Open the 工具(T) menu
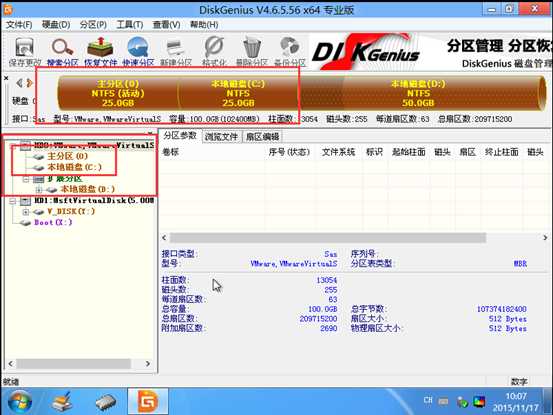 (x=130, y=25)
